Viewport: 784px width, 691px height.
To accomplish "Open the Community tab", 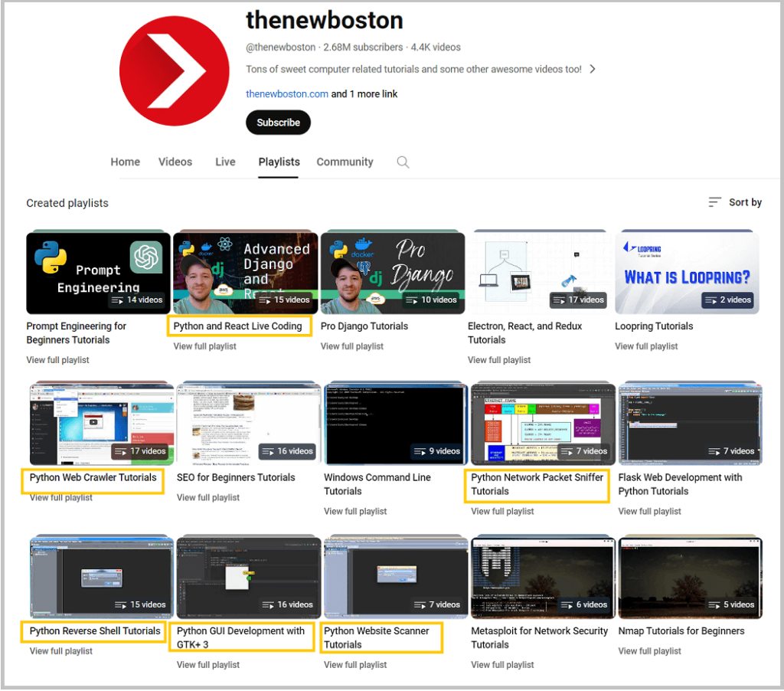I will tap(345, 162).
